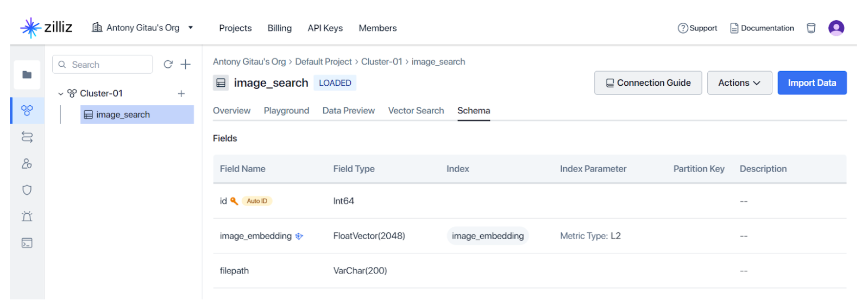
Task: Open the Antony Gitau's Org dropdown
Action: coord(143,28)
